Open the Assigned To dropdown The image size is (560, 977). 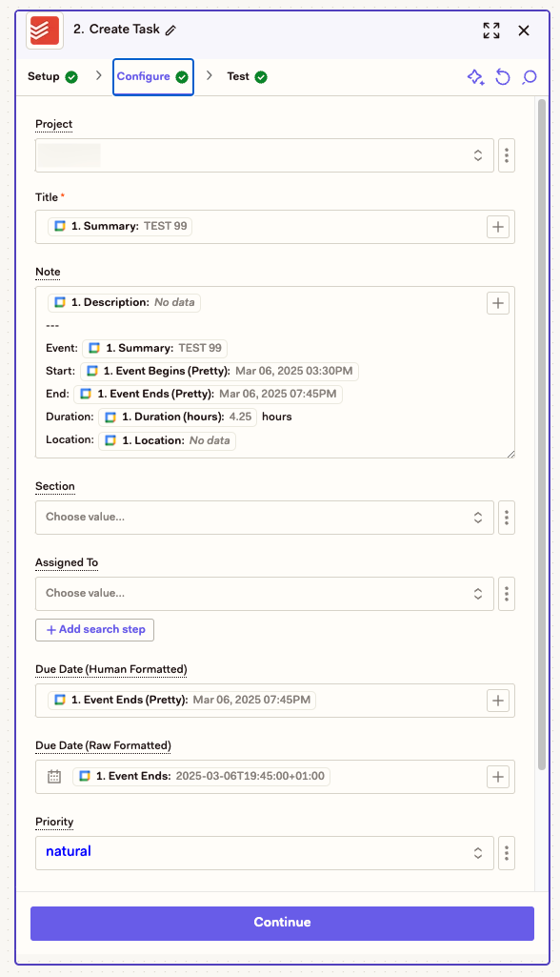[265, 594]
